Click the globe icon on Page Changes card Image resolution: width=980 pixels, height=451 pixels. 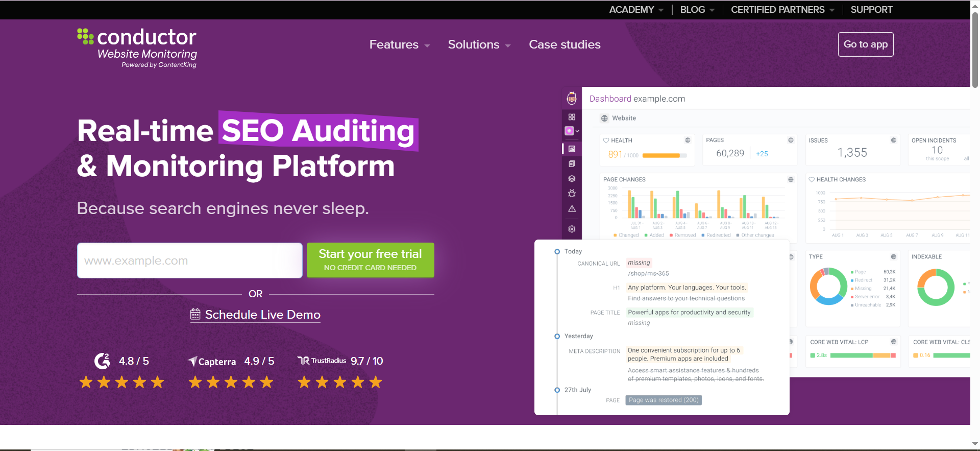click(x=791, y=179)
